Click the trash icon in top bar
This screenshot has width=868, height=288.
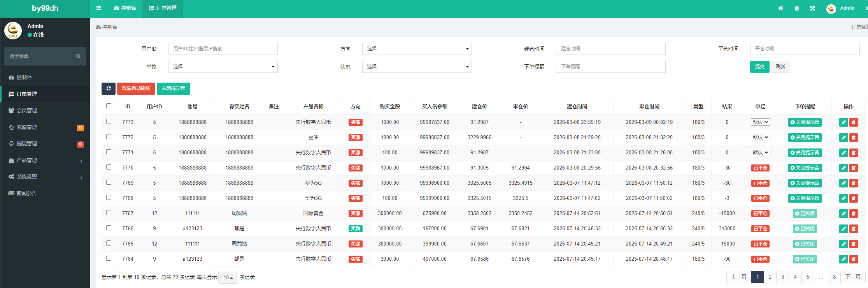click(797, 8)
